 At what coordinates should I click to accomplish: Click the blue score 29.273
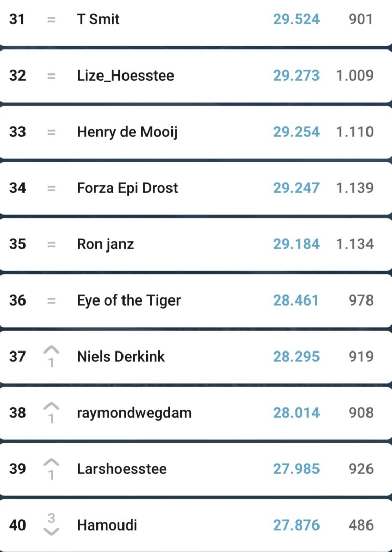click(x=296, y=76)
